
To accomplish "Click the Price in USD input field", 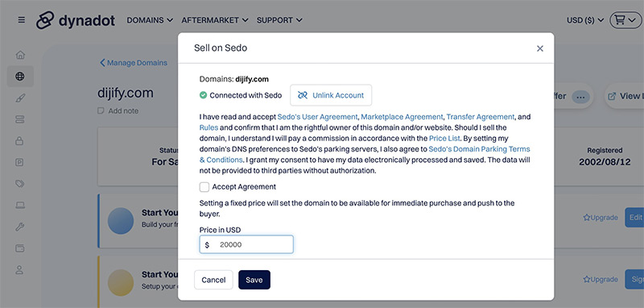I will pos(246,244).
